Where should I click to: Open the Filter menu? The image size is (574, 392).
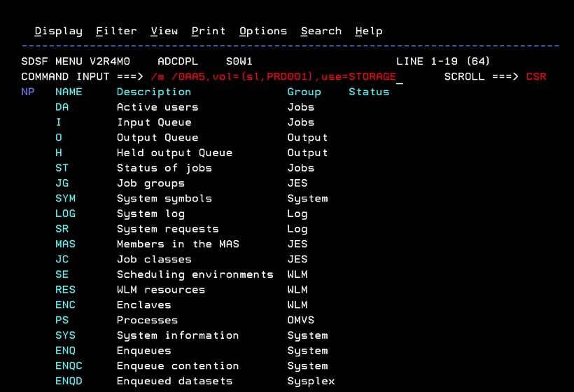116,31
